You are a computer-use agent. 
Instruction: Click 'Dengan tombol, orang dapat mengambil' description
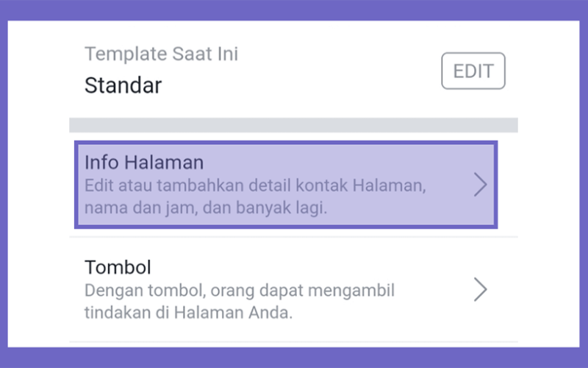click(240, 291)
